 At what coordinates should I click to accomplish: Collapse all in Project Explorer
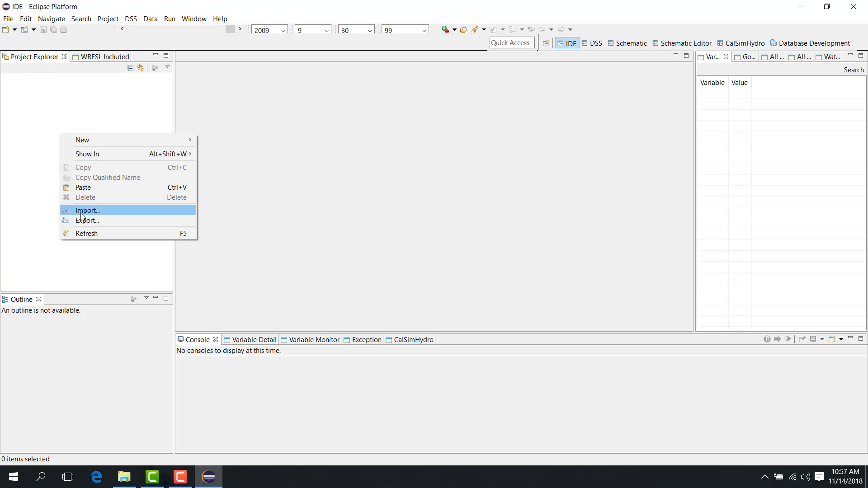click(130, 68)
